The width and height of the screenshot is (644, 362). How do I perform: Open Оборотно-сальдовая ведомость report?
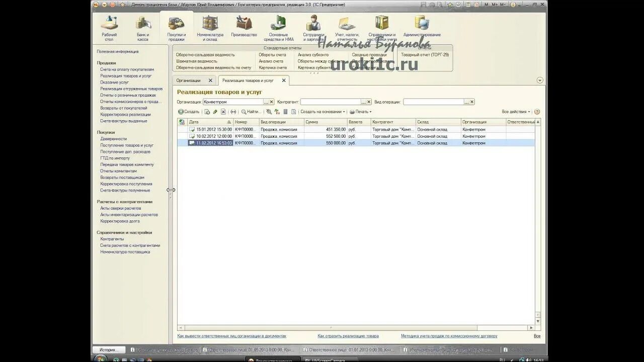[205, 55]
